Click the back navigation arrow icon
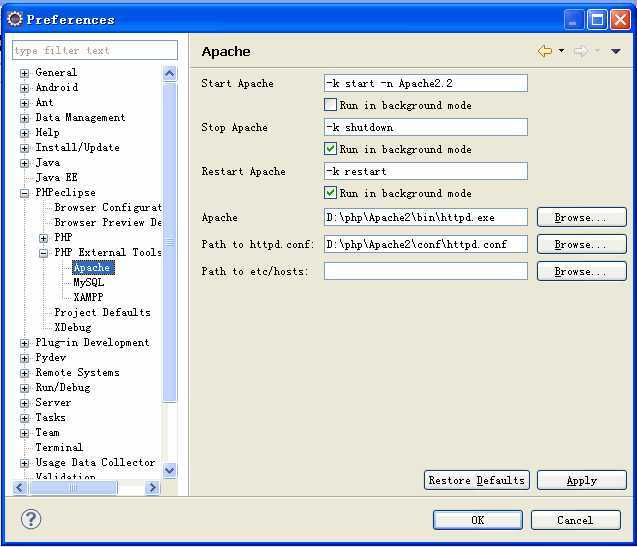The height and width of the screenshot is (547, 637). tap(545, 51)
